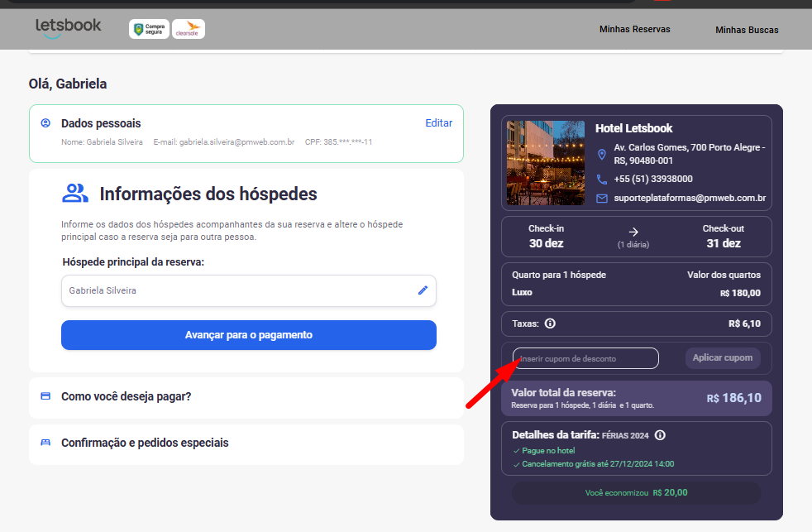Click the letsbook logo
The width and height of the screenshot is (812, 532).
(69, 28)
